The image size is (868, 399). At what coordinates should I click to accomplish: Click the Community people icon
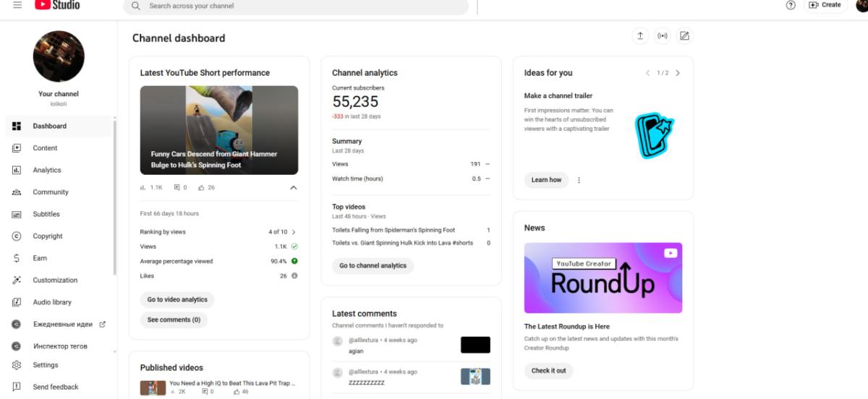click(17, 192)
